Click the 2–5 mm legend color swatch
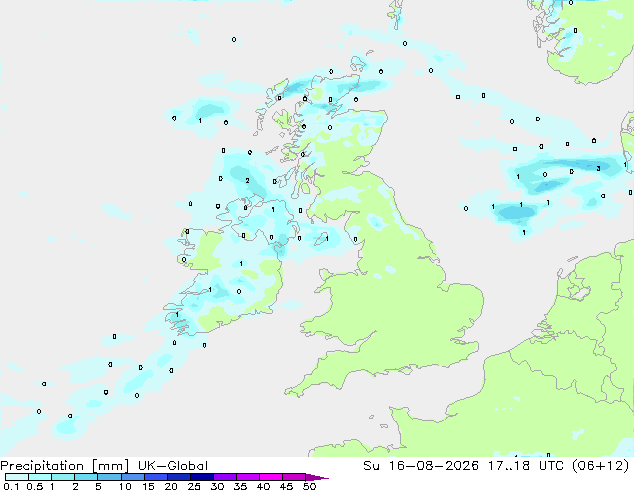This screenshot has width=634, height=490. (x=86, y=477)
